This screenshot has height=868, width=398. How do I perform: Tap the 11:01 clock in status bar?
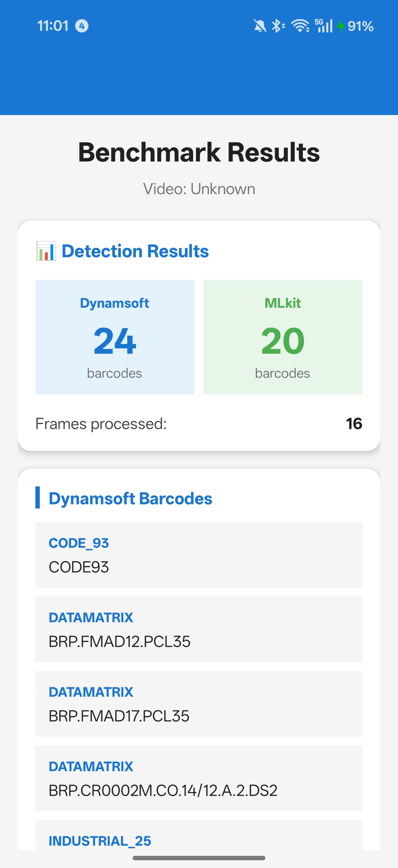pos(53,26)
